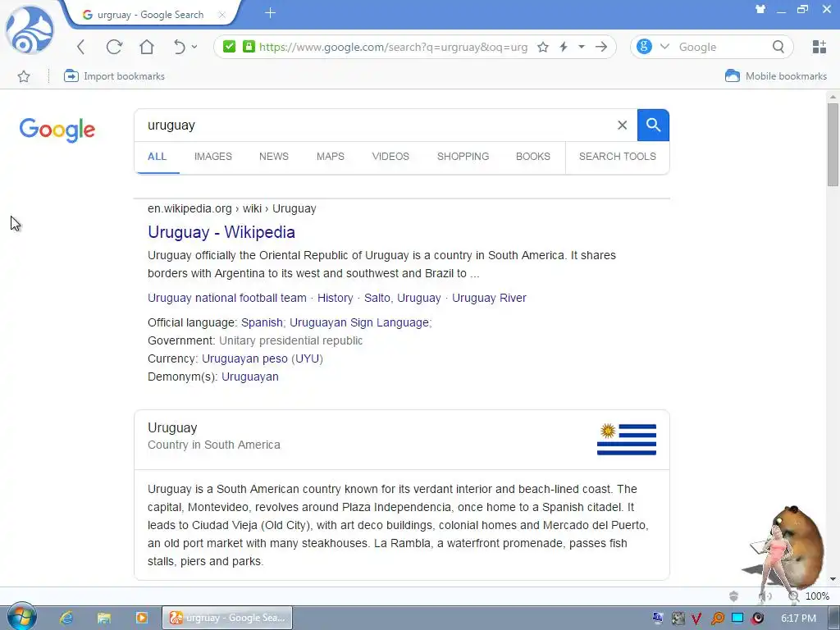The image size is (840, 630).
Task: Click the red V tray icon
Action: (696, 619)
